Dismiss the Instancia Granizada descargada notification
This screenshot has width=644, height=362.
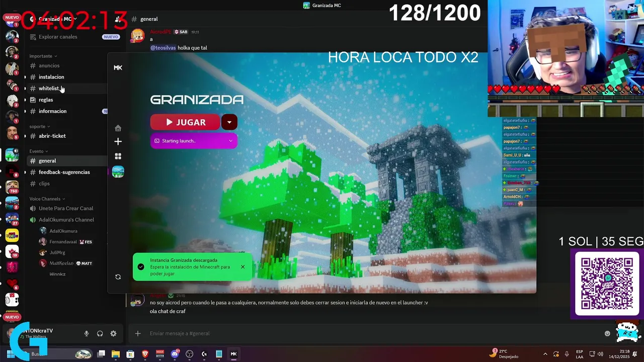(243, 267)
